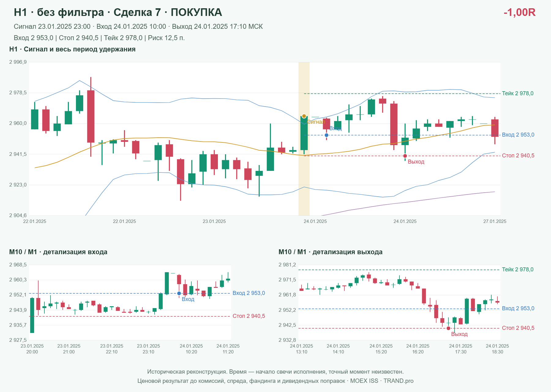The width and height of the screenshot is (551, 392).
Task: Select the -1,00R result label
Action: click(x=519, y=12)
